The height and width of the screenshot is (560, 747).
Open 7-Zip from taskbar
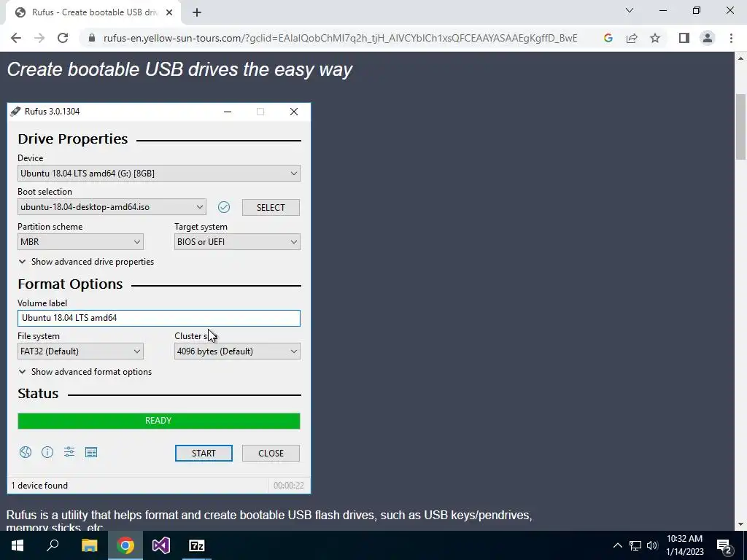(x=197, y=545)
